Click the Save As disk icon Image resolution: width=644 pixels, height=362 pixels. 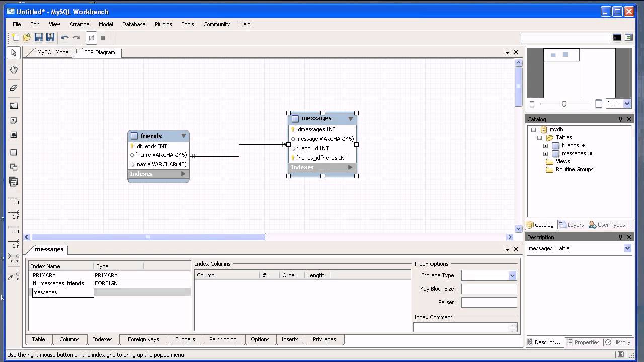click(x=50, y=38)
